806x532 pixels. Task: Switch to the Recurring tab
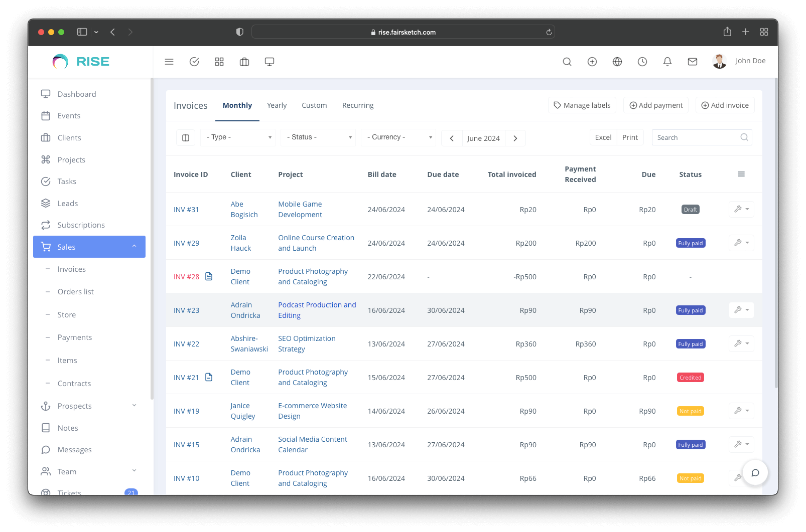pyautogui.click(x=358, y=105)
